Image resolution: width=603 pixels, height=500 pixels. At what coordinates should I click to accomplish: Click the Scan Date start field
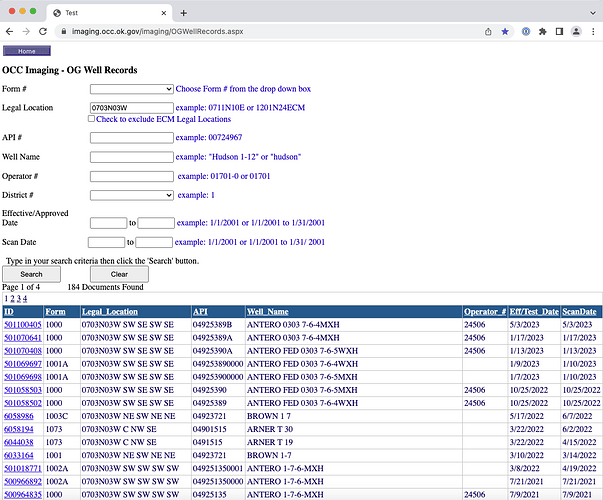coord(106,242)
